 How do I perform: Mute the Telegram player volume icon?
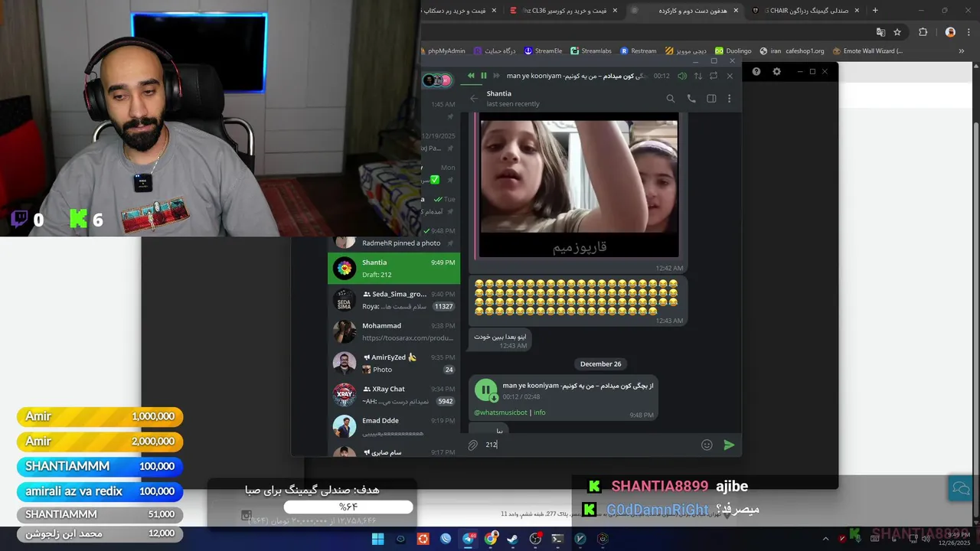(682, 76)
